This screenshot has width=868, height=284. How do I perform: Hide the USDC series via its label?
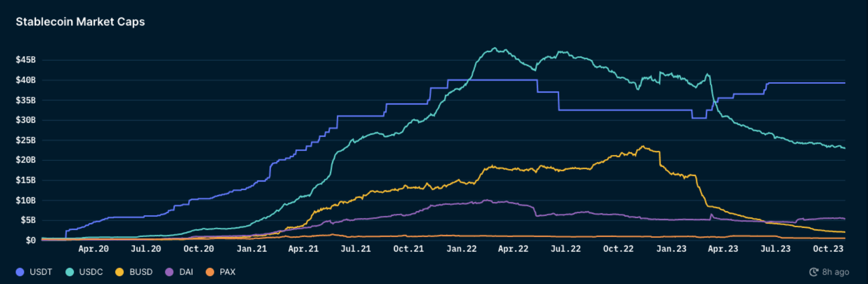(91, 272)
